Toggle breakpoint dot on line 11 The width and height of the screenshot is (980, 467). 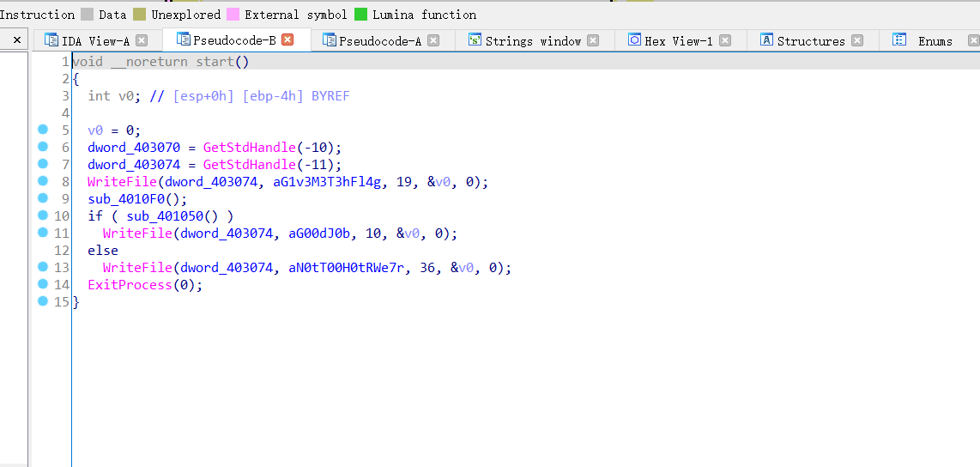[x=43, y=232]
